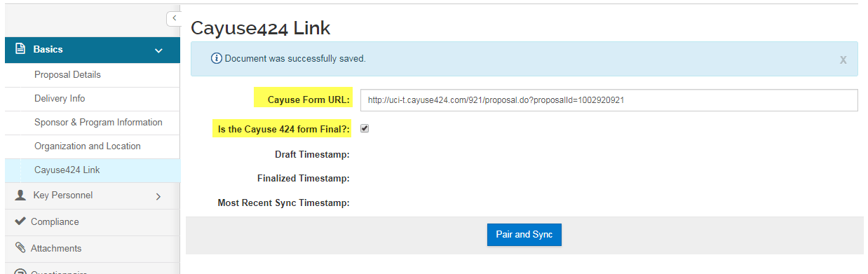Click the Attachments paperclip icon
This screenshot has width=868, height=274.
20,248
